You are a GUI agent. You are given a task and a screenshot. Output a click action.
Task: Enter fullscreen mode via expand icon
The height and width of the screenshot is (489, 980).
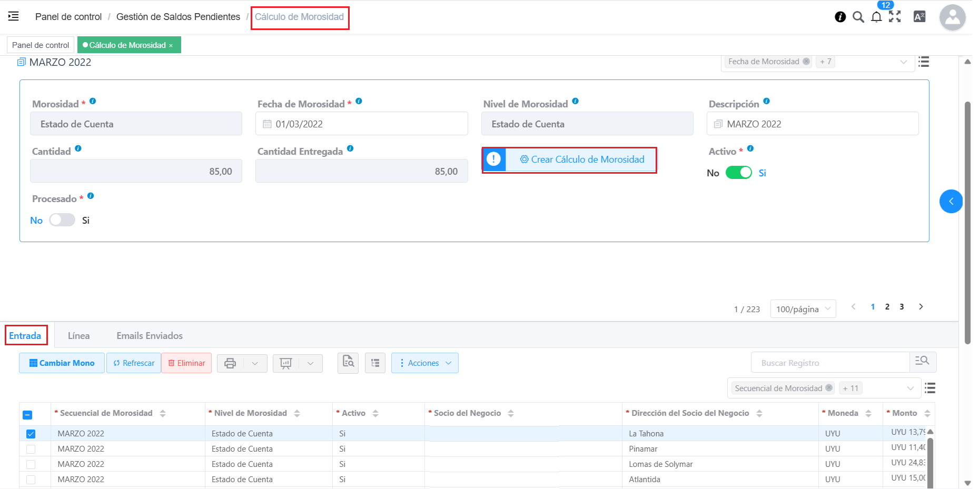click(895, 17)
